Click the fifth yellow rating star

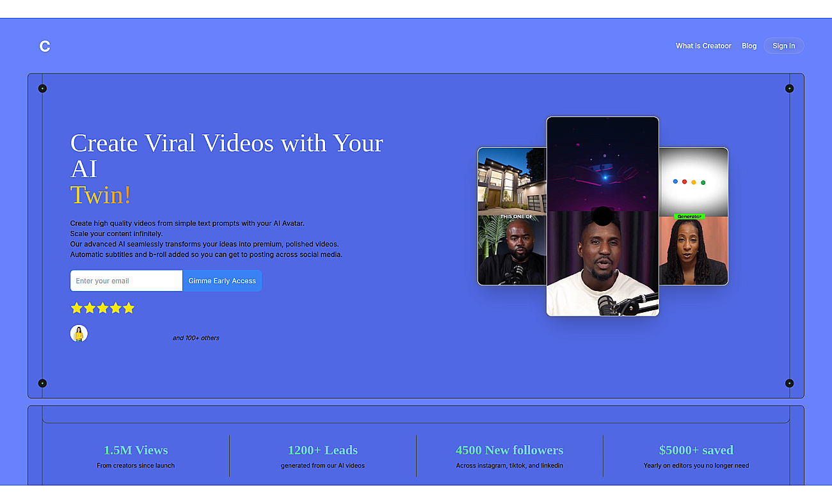(129, 308)
